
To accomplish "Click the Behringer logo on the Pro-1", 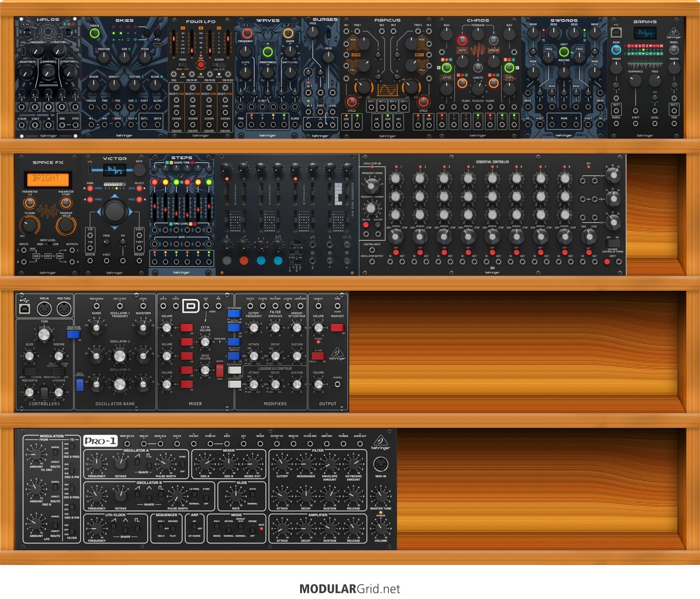I will [x=380, y=441].
